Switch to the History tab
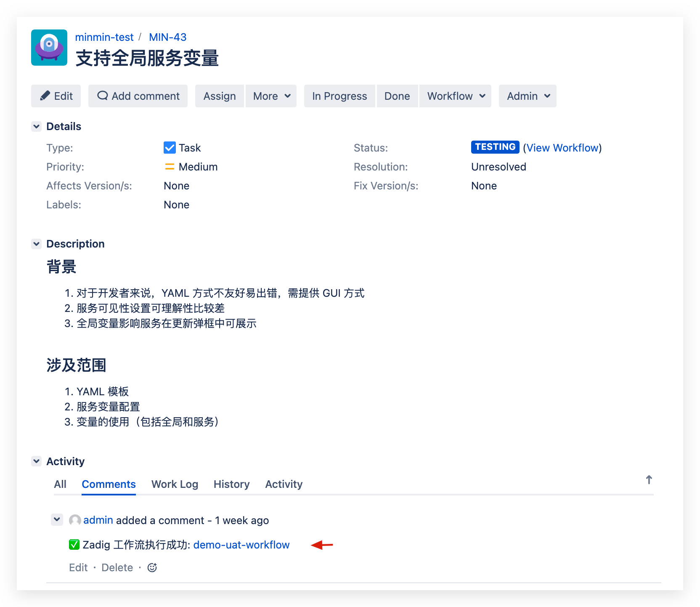 click(231, 484)
